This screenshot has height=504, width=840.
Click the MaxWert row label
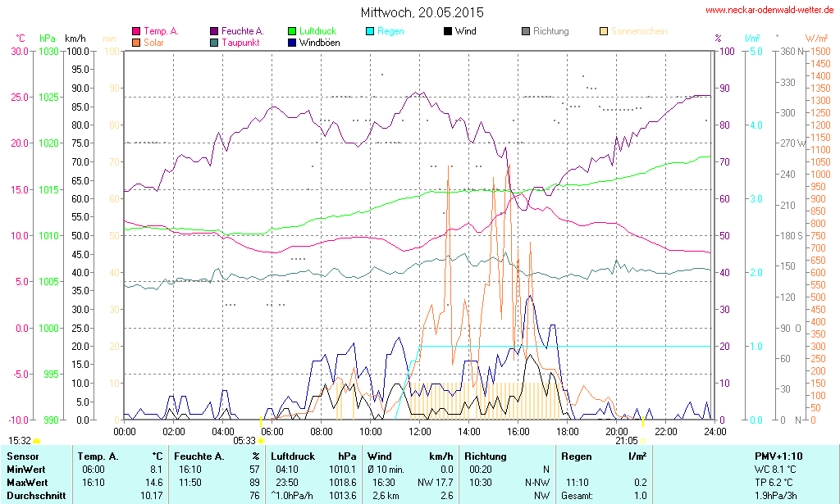click(25, 482)
